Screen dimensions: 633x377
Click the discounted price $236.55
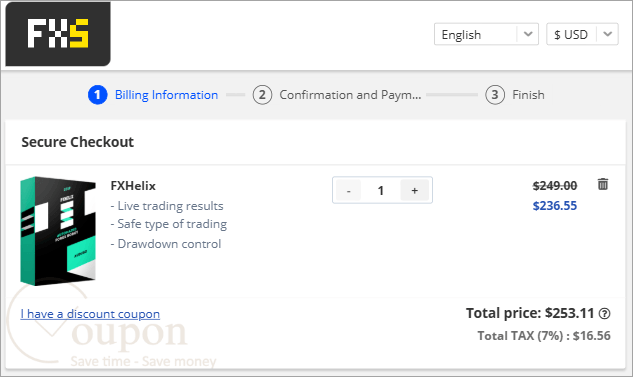pyautogui.click(x=555, y=206)
